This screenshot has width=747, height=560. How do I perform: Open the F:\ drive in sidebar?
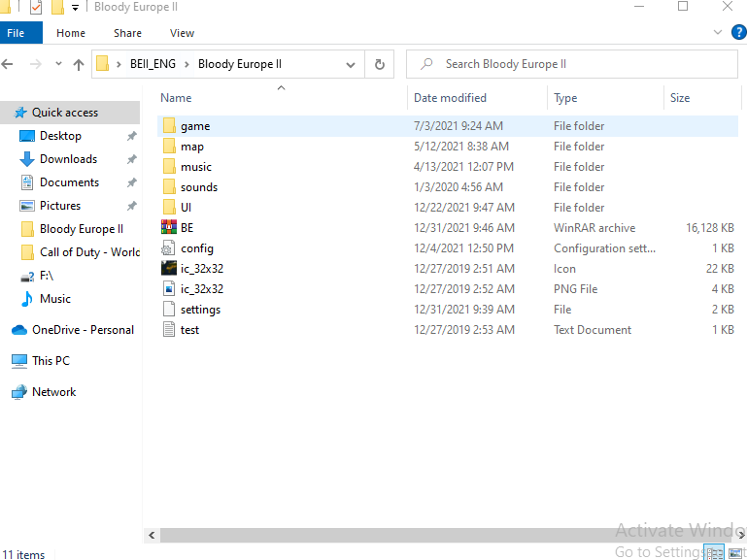tap(47, 276)
